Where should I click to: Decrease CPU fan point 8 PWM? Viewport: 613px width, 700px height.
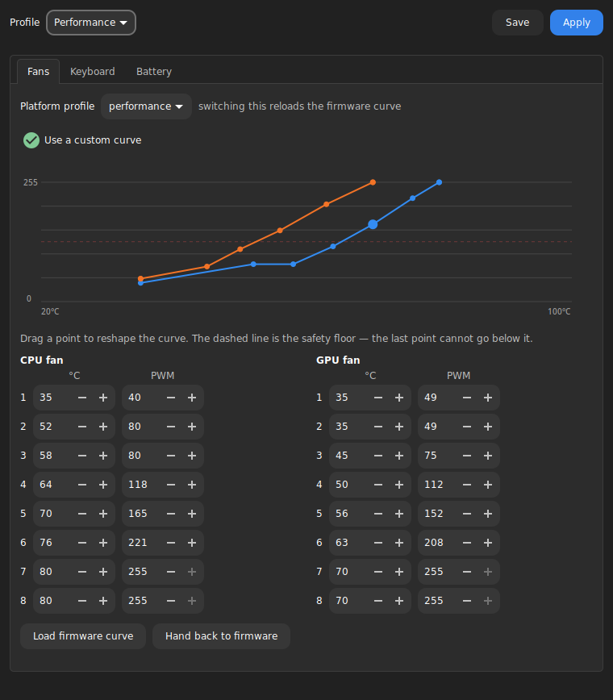(x=171, y=601)
